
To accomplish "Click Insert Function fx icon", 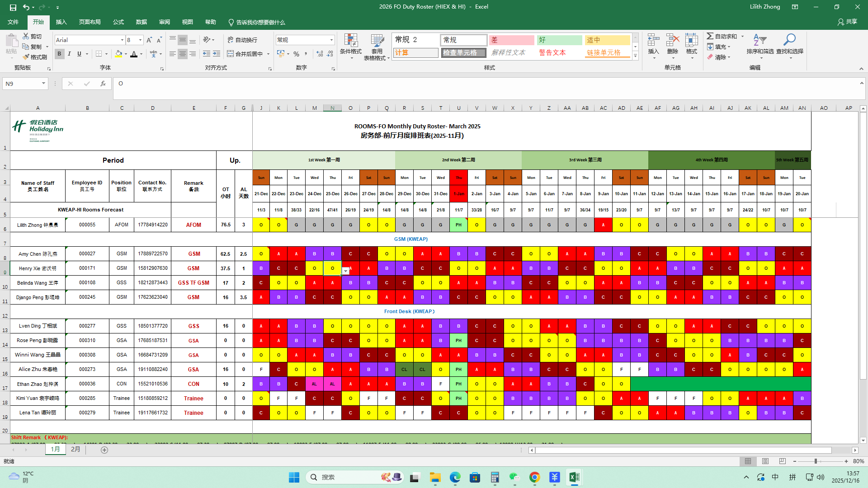I will tap(103, 84).
